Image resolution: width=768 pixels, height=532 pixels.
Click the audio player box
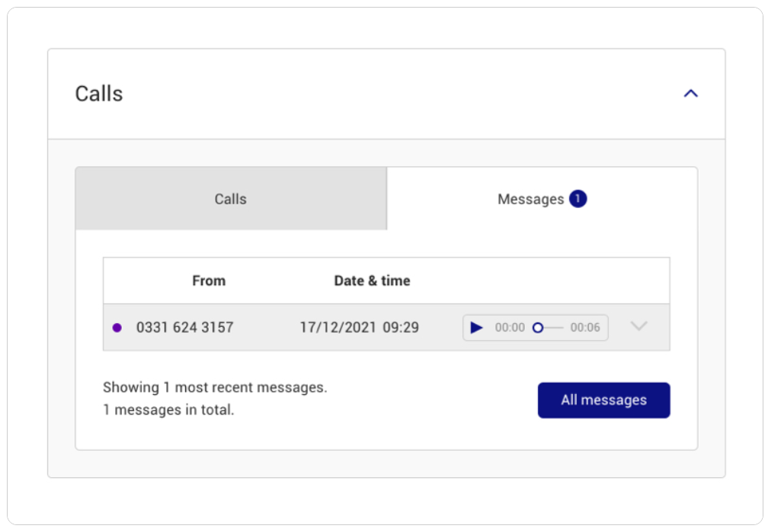[x=536, y=327]
